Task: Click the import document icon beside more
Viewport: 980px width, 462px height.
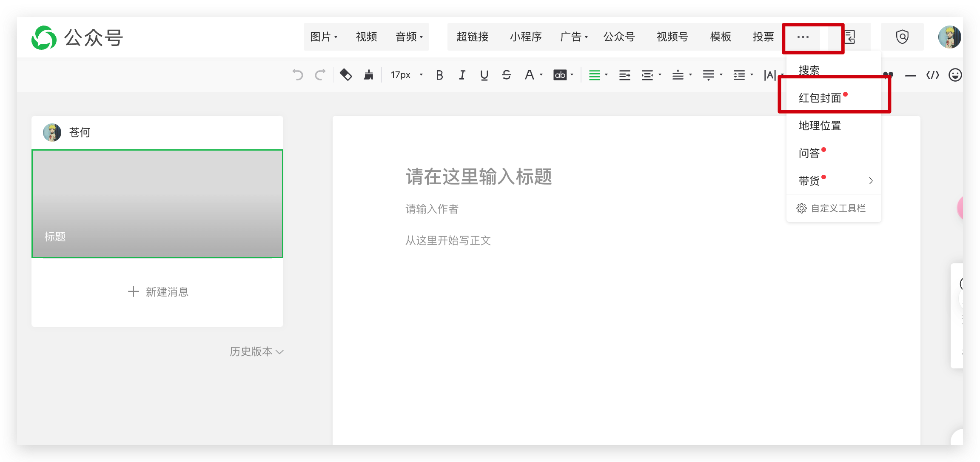Action: pos(850,37)
